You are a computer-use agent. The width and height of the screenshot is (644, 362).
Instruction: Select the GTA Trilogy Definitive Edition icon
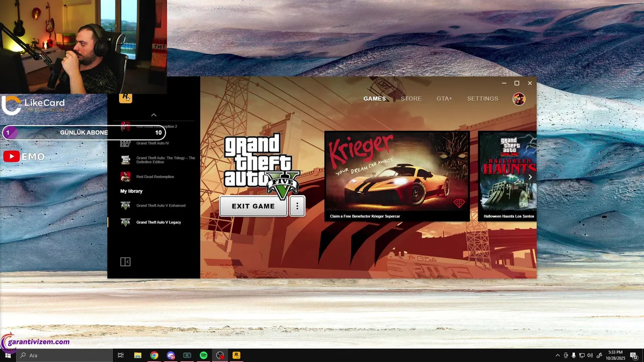tap(125, 160)
